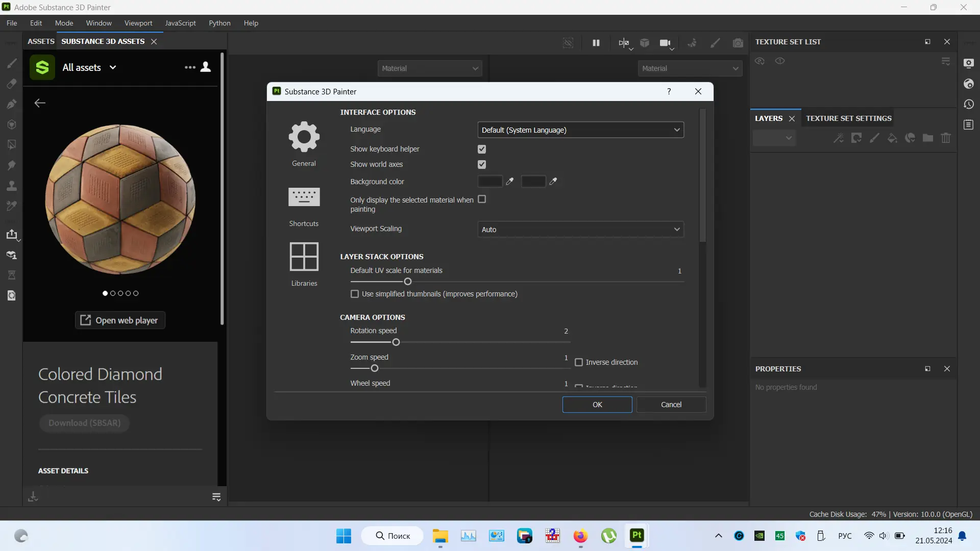
Task: Click the user account icon in assets
Action: [x=206, y=67]
